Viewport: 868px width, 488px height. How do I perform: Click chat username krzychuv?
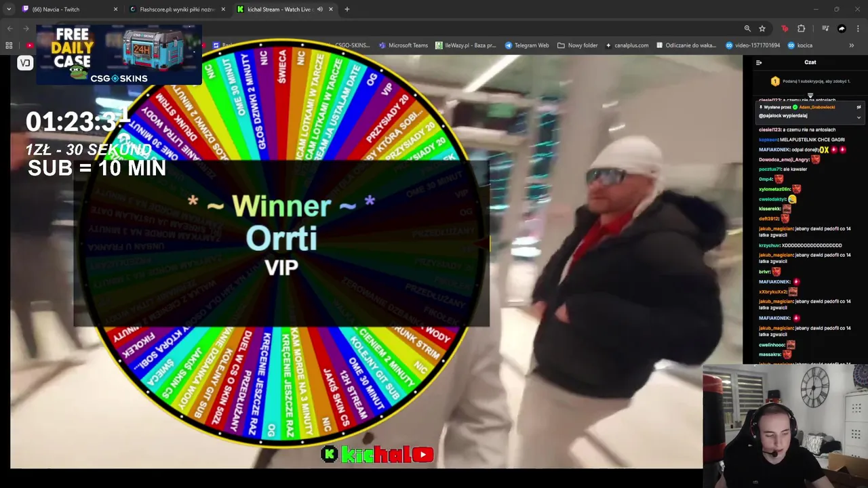pyautogui.click(x=770, y=245)
